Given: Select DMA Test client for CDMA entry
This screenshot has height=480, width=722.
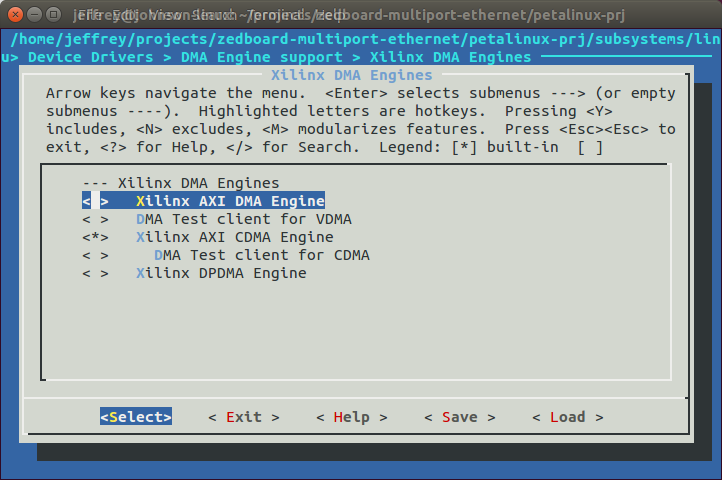Looking at the screenshot, I should [x=262, y=255].
